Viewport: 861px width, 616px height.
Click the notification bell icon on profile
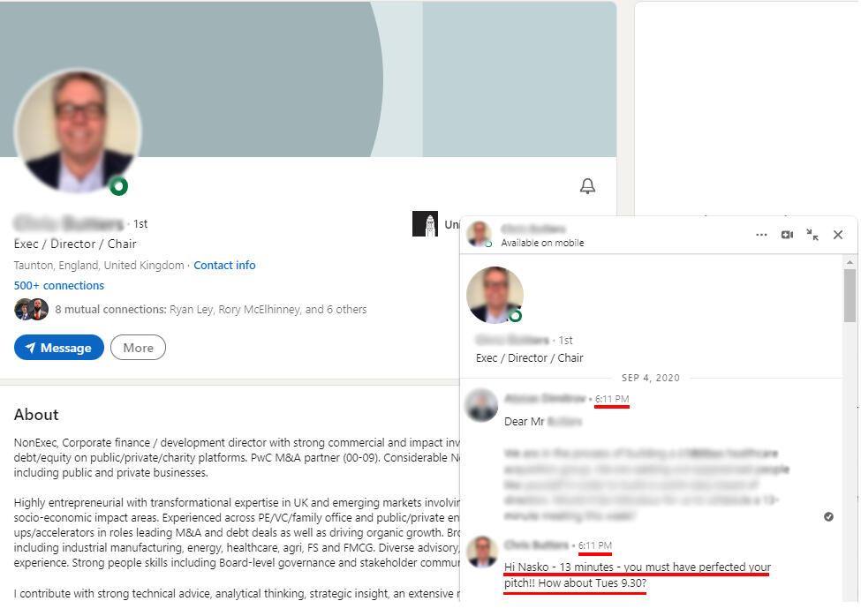tap(587, 186)
